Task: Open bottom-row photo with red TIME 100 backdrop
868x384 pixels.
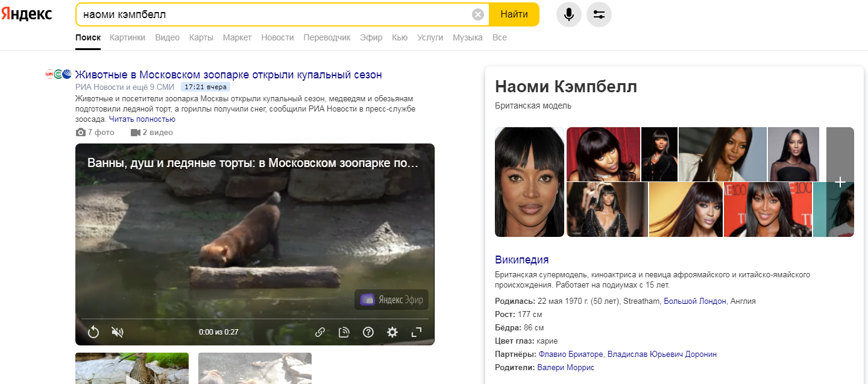Action: coord(768,209)
